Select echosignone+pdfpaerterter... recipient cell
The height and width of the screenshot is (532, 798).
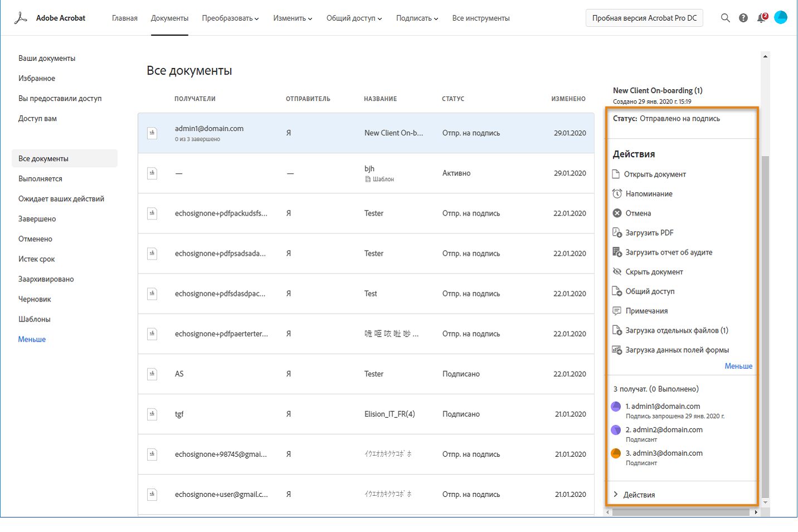221,334
